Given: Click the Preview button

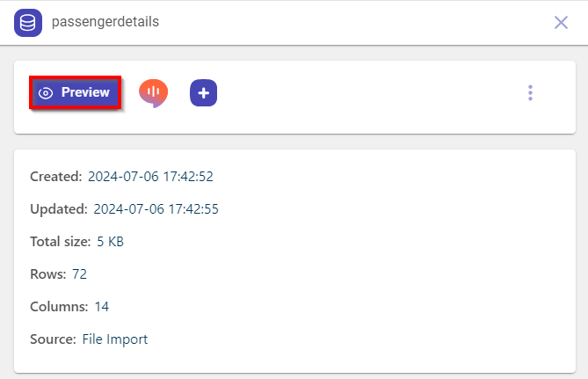Looking at the screenshot, I should click(x=75, y=92).
